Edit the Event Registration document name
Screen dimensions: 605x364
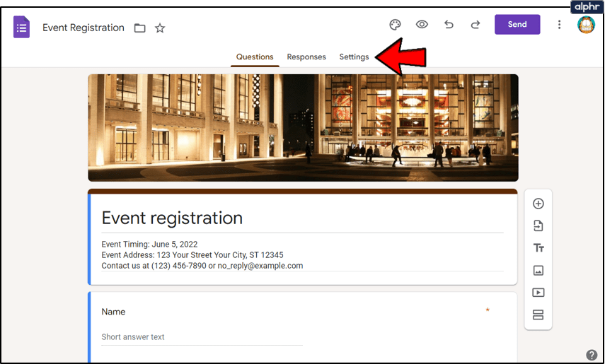point(83,28)
